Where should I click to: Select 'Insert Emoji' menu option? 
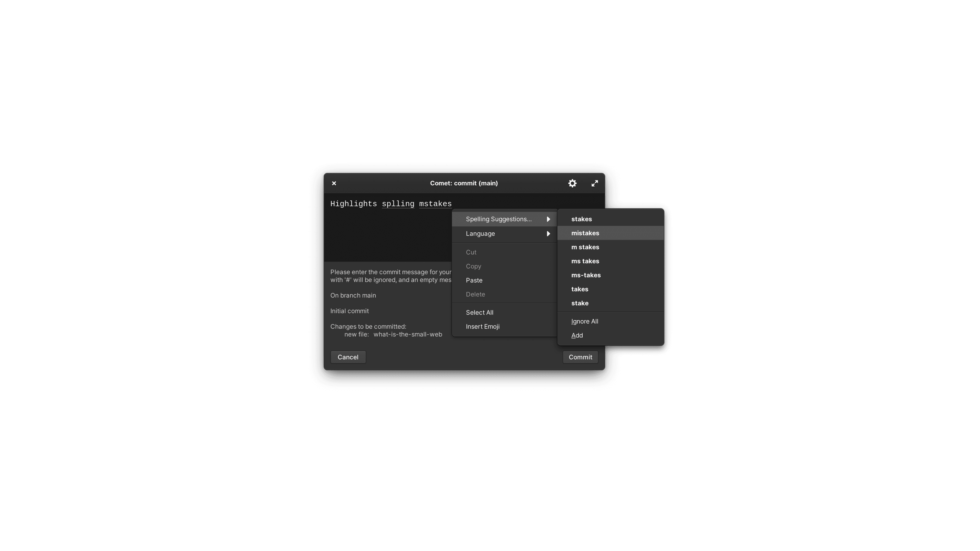[x=483, y=326]
